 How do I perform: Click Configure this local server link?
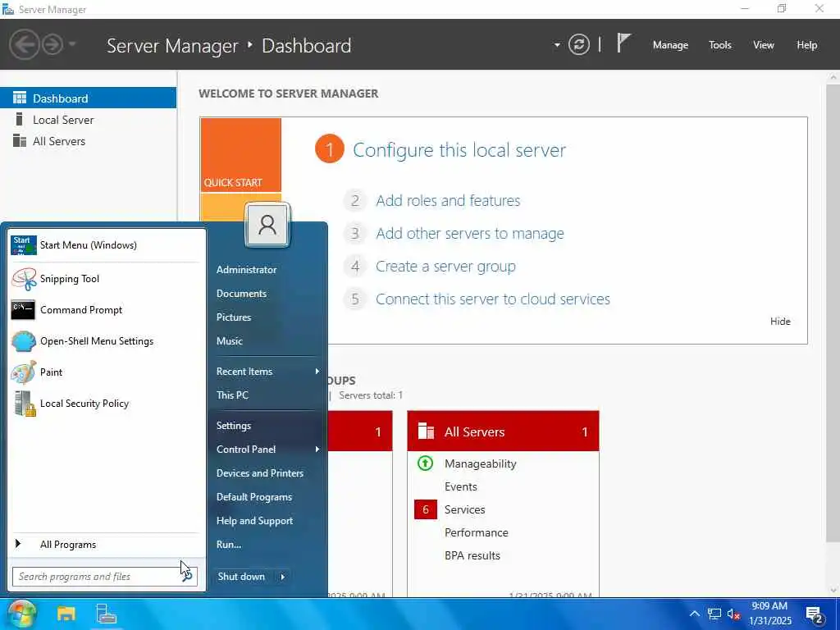tap(459, 150)
